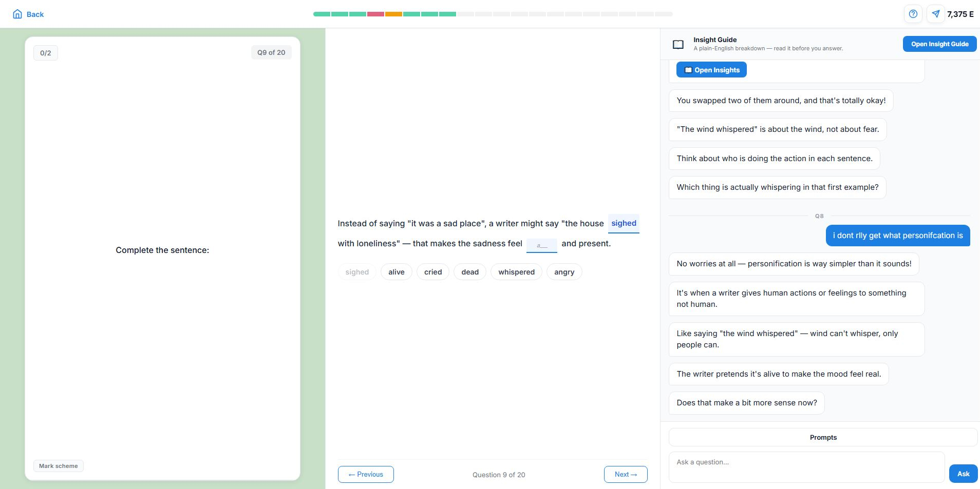The height and width of the screenshot is (489, 980).
Task: Click the Ask button
Action: coord(963,474)
